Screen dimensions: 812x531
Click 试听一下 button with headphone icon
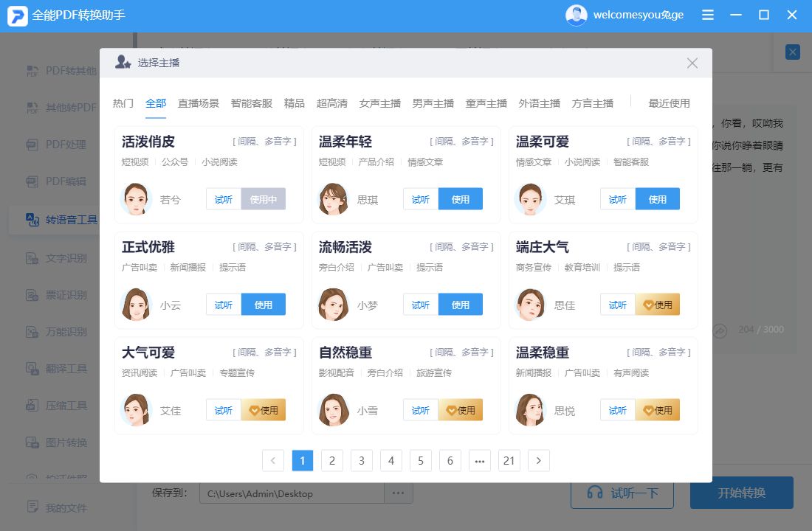click(622, 493)
